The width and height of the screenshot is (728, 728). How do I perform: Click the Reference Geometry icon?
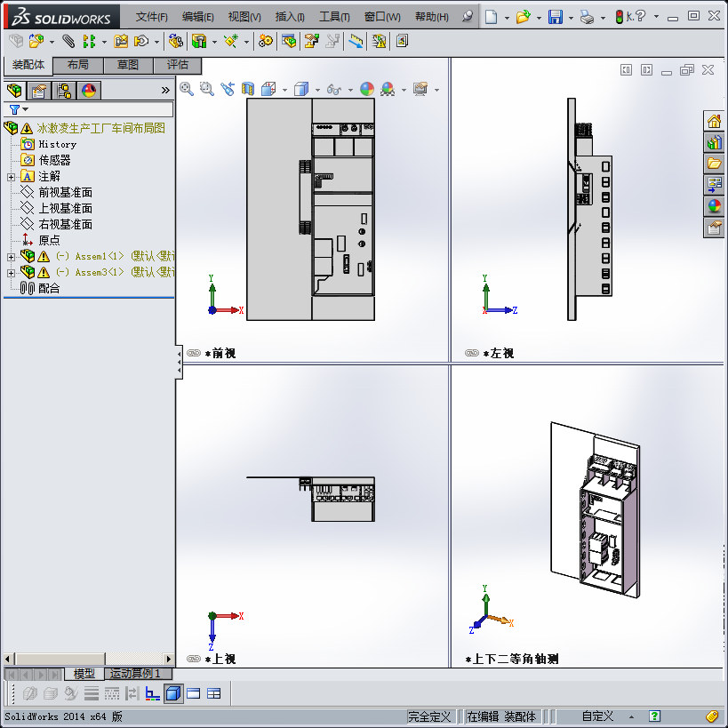point(231,41)
